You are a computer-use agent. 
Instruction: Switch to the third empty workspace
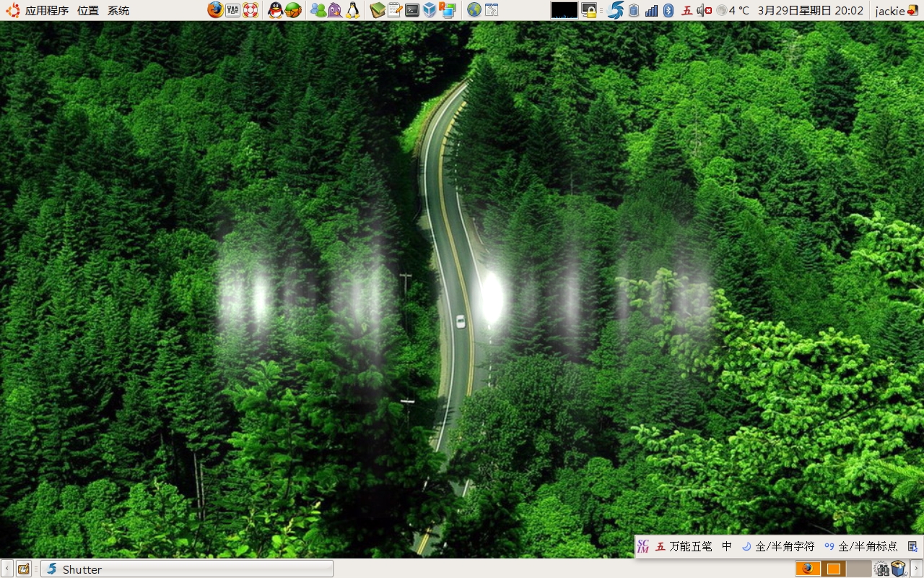pyautogui.click(x=859, y=568)
